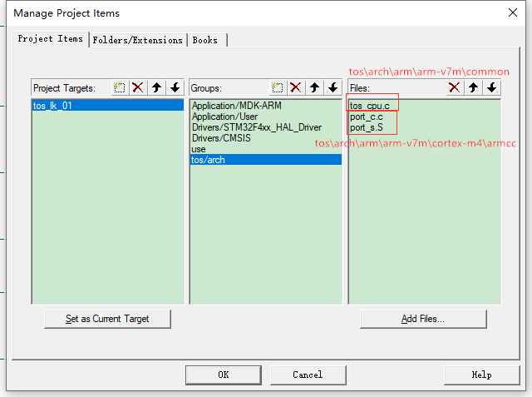Image resolution: width=532 pixels, height=397 pixels.
Task: Select group Application/User
Action: (x=266, y=117)
